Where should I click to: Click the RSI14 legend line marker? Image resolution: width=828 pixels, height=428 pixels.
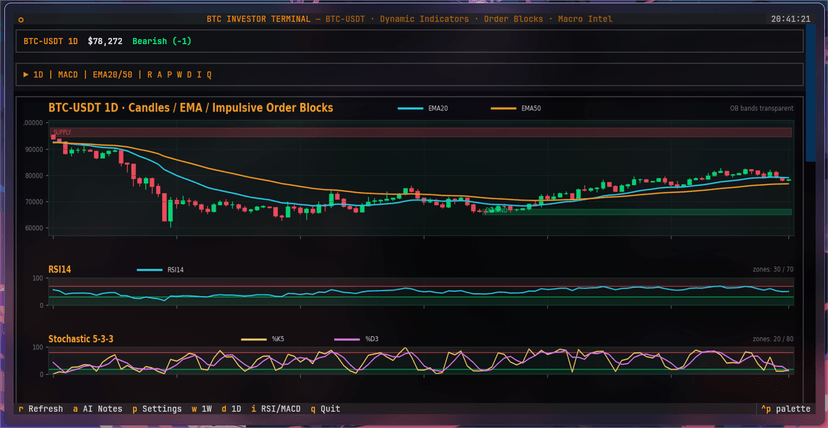pyautogui.click(x=150, y=270)
